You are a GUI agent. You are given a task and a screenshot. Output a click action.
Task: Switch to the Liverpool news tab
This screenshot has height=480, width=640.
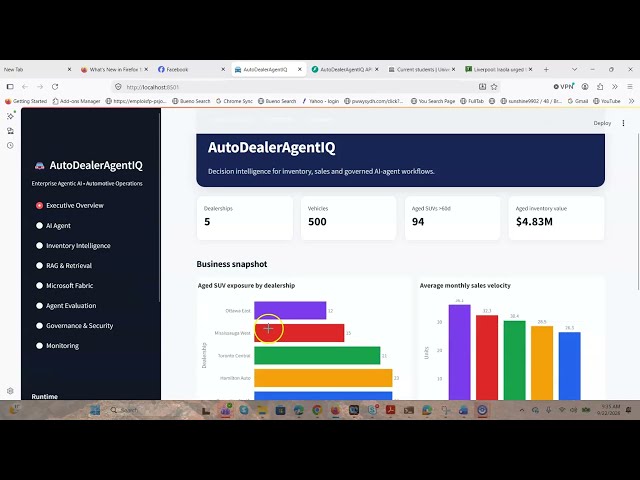tap(496, 69)
